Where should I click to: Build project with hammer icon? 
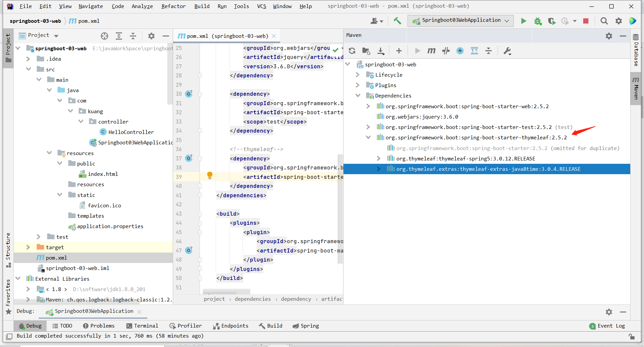[x=397, y=21]
